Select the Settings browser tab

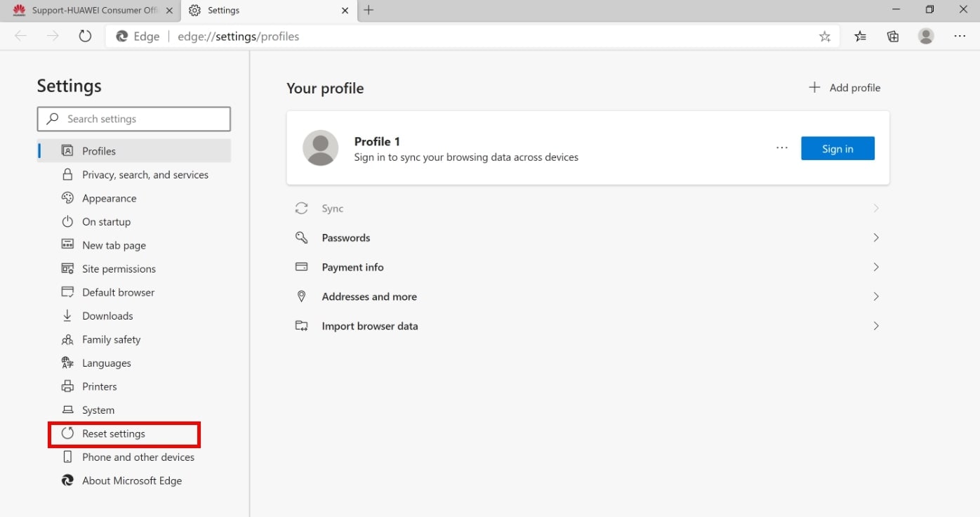point(267,11)
